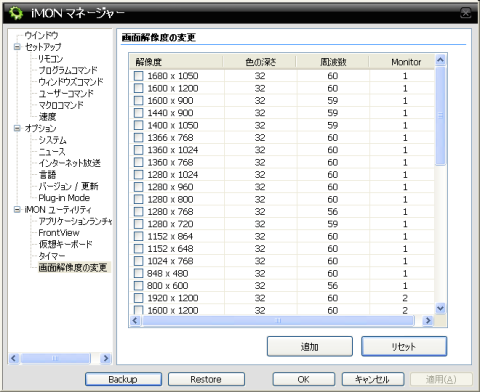Screen dimensions: 480x392
Task: Click the resolution list vertical scrollbar thumb
Action: click(x=440, y=116)
